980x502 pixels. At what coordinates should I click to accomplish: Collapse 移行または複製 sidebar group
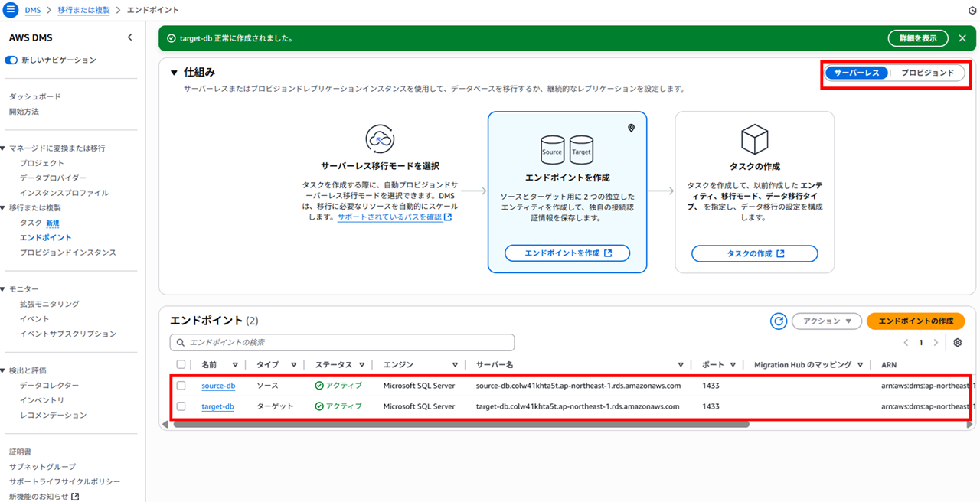click(x=3, y=208)
